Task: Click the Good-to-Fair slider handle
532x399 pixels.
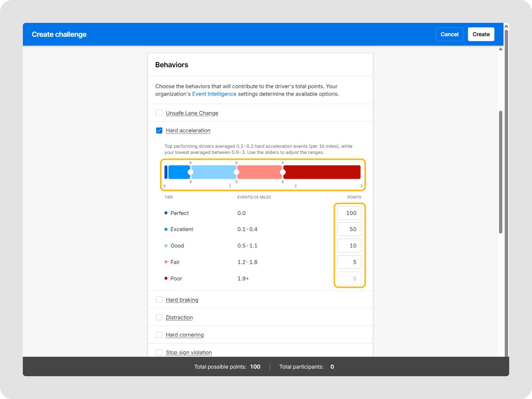Action: 236,172
